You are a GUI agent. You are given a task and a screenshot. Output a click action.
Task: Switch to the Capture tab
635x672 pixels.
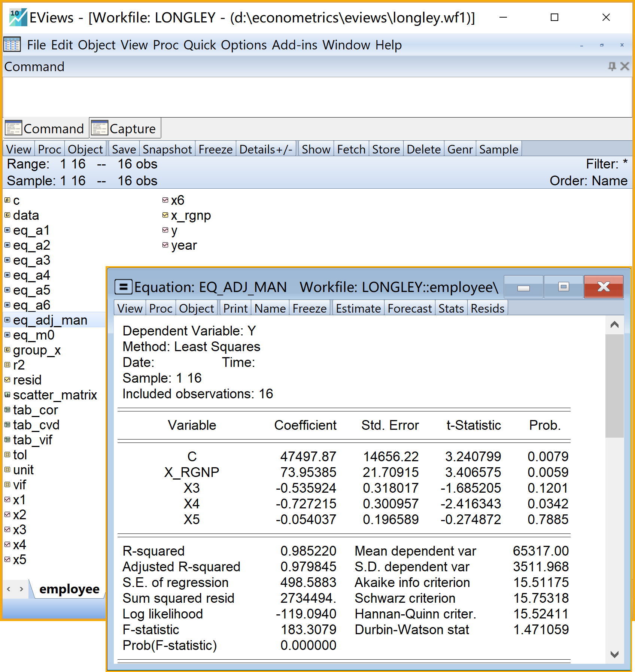[x=125, y=128]
